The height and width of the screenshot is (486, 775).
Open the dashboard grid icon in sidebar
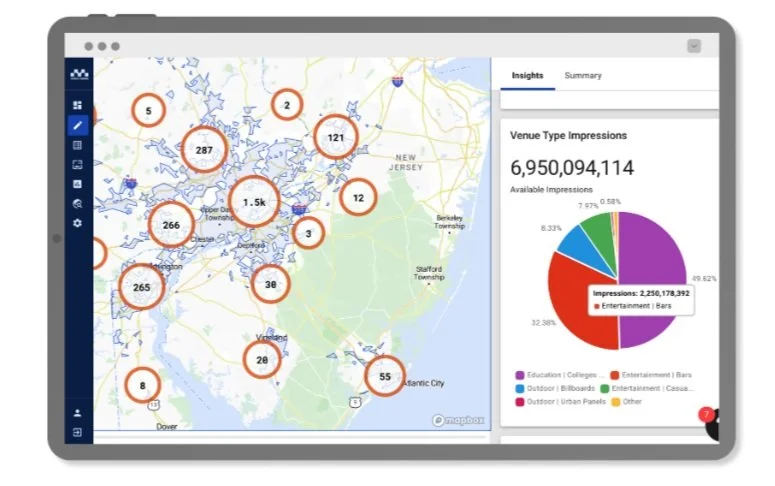pos(78,105)
